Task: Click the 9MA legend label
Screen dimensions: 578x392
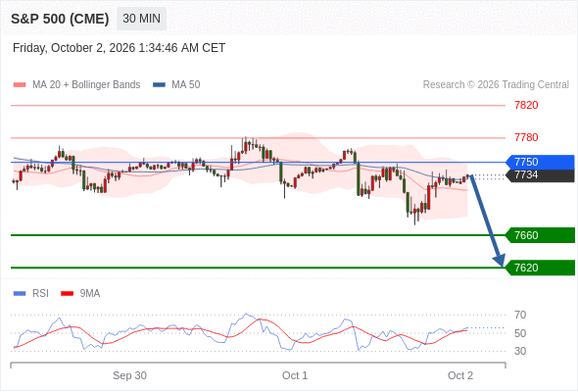Action: [90, 294]
